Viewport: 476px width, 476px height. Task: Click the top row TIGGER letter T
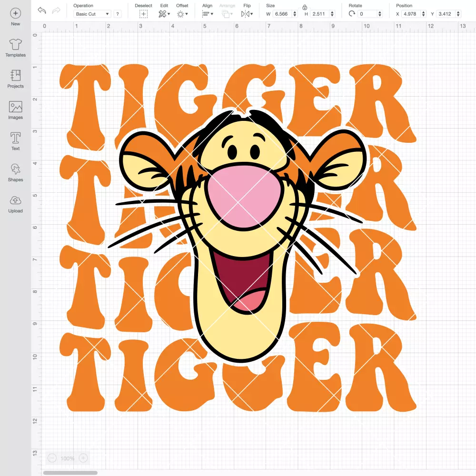[x=86, y=106]
